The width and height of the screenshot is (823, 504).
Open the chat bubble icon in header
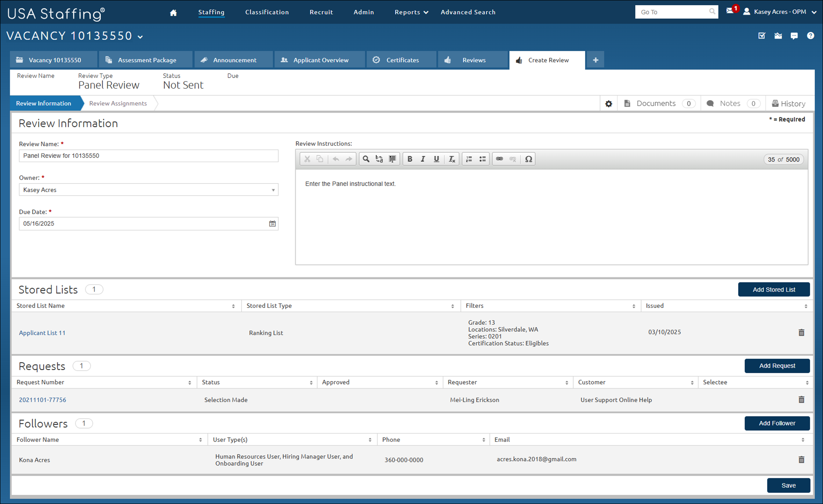click(794, 36)
